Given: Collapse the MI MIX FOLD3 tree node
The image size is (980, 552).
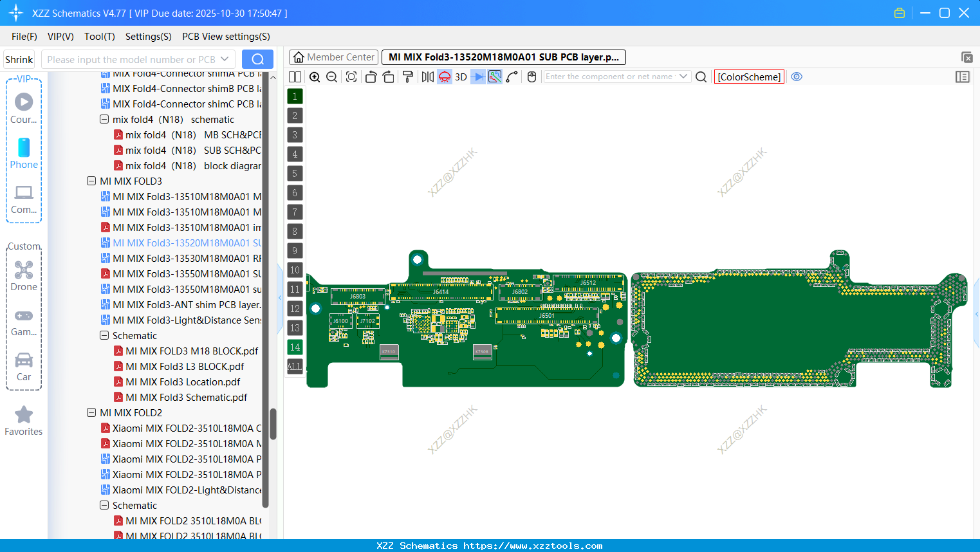Looking at the screenshot, I should point(91,181).
